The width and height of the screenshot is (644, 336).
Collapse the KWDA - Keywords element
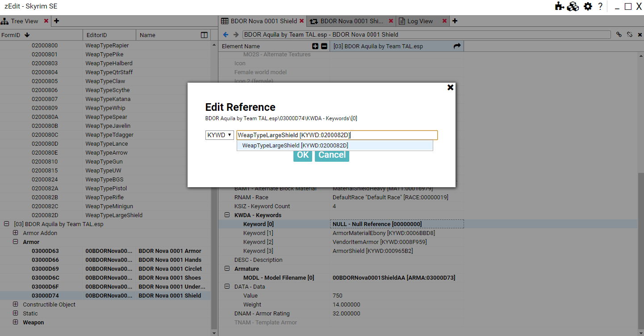(x=227, y=215)
